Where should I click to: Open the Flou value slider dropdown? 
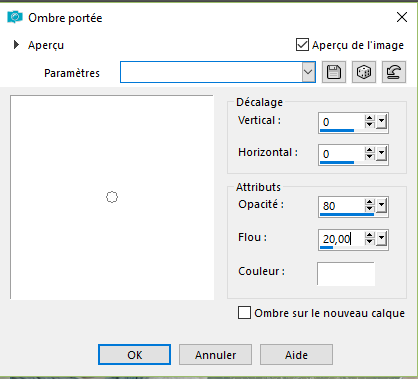click(382, 239)
